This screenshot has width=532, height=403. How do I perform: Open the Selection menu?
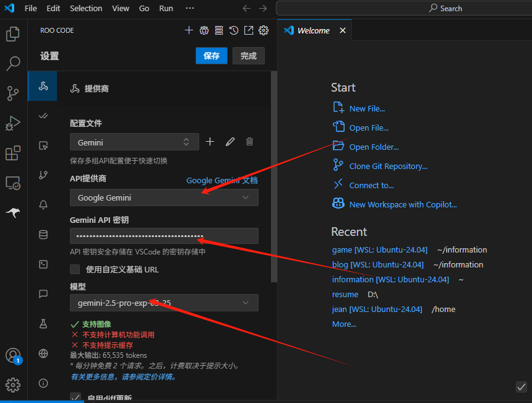coord(86,9)
